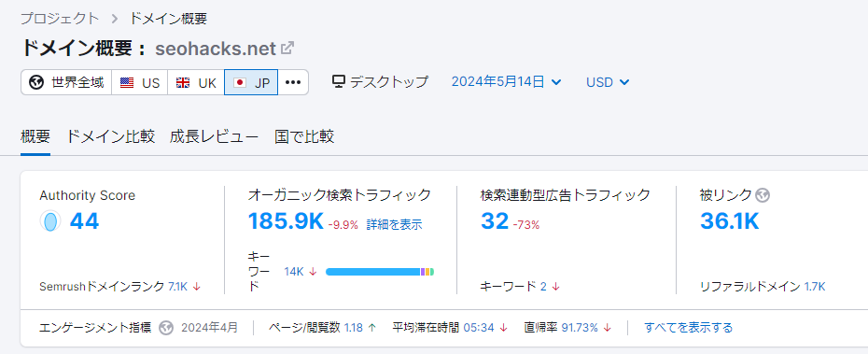Click the -73% paid traffic change
The image size is (868, 354).
coord(525,225)
